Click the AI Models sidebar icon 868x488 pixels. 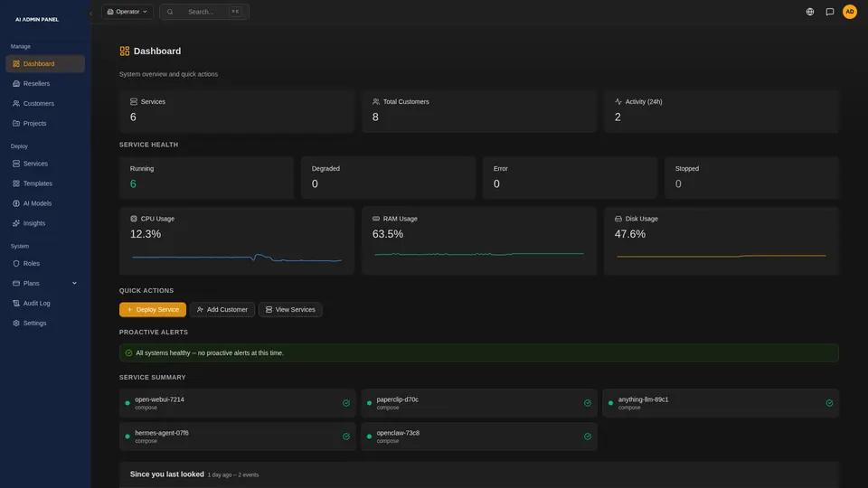pyautogui.click(x=16, y=203)
